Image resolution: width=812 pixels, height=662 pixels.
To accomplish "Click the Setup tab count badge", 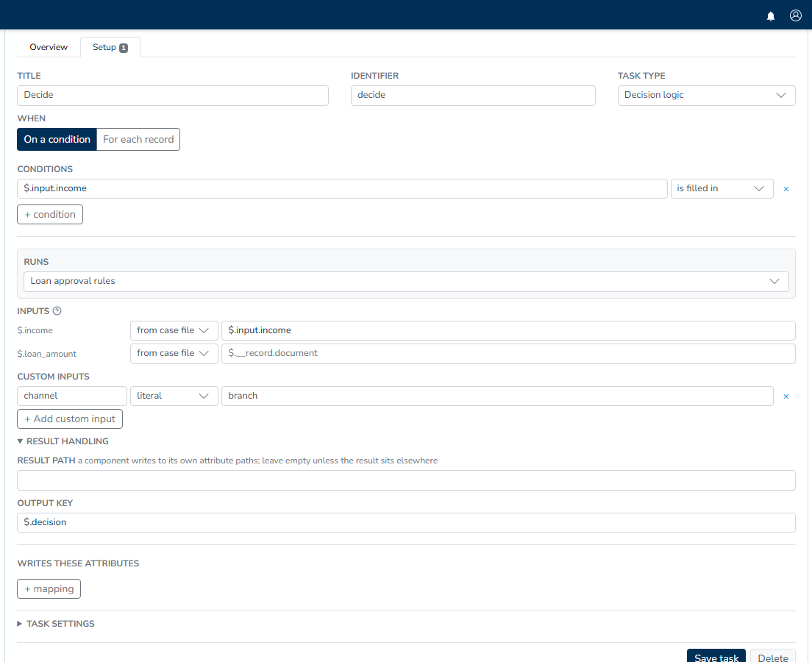I will click(124, 48).
